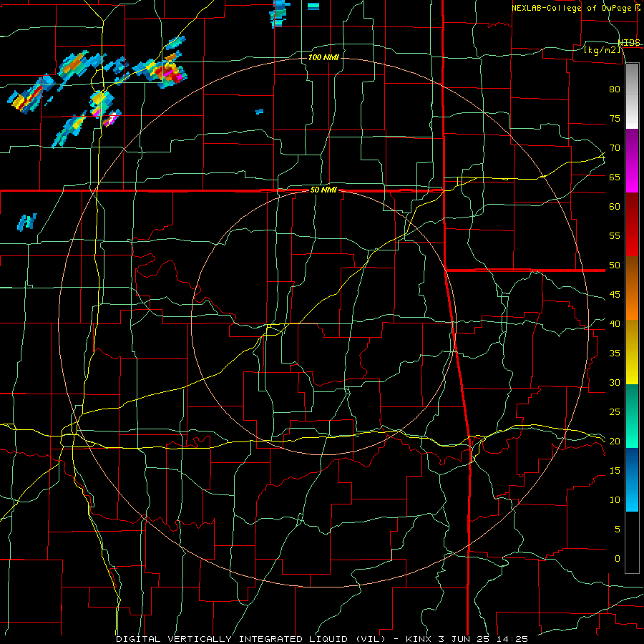Viewport: 644px width, 644px height.
Task: Pick the light blue segment of the color bar
Action: [x=632, y=479]
